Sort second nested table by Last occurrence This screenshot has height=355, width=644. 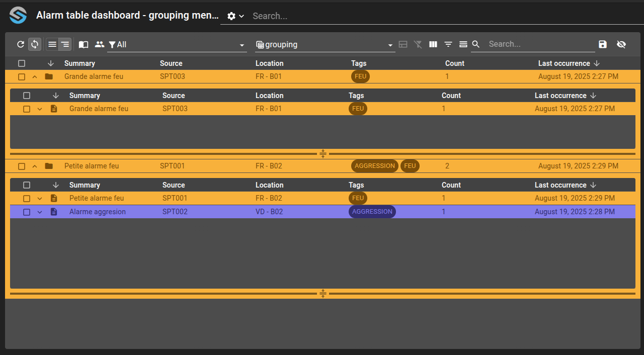pyautogui.click(x=560, y=185)
